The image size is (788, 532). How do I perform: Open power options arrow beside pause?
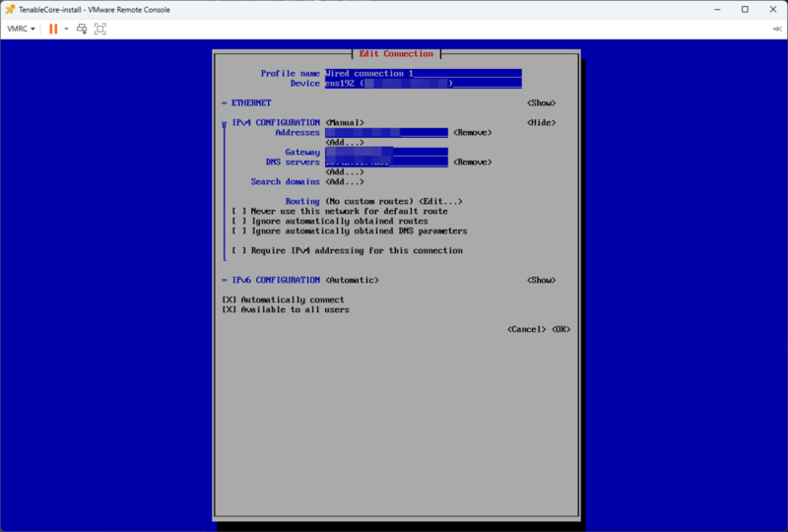[66, 29]
